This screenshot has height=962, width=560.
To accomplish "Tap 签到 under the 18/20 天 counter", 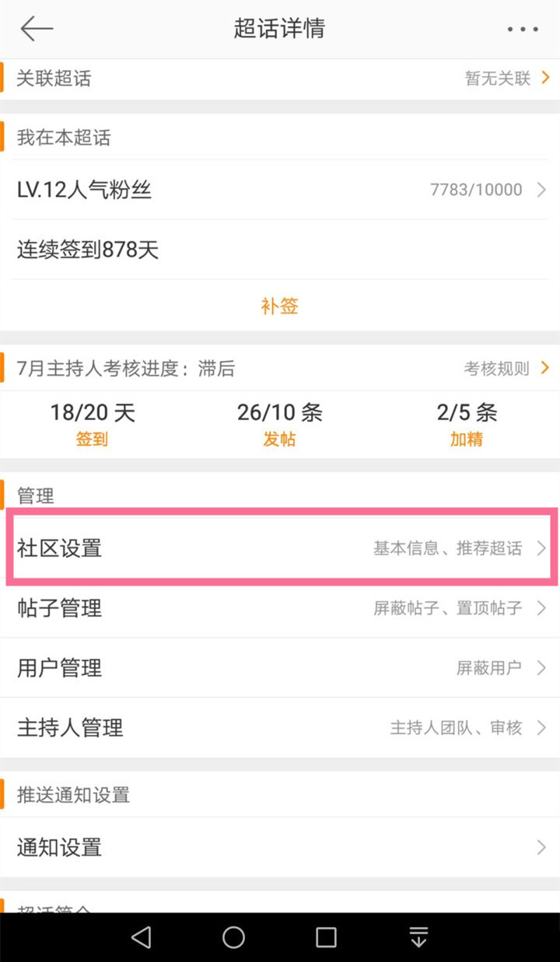I will [91, 438].
